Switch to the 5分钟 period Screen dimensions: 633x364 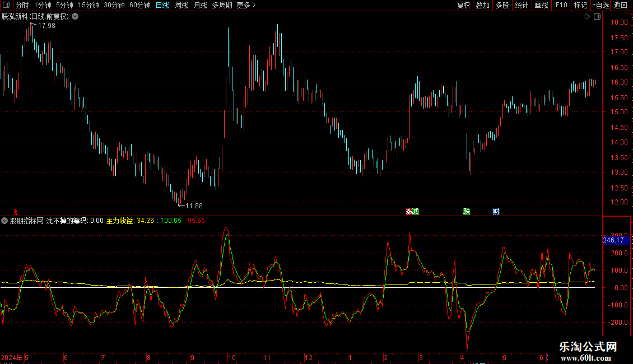(64, 5)
